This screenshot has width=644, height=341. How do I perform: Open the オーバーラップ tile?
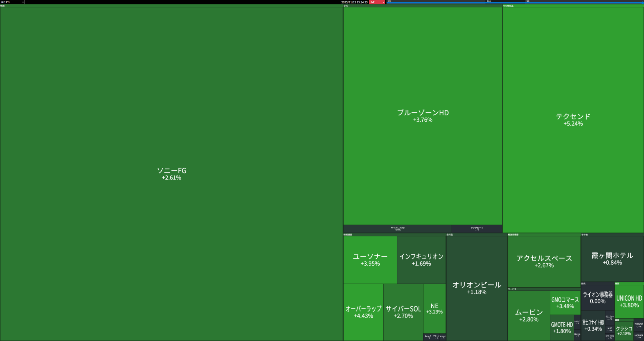tap(363, 312)
